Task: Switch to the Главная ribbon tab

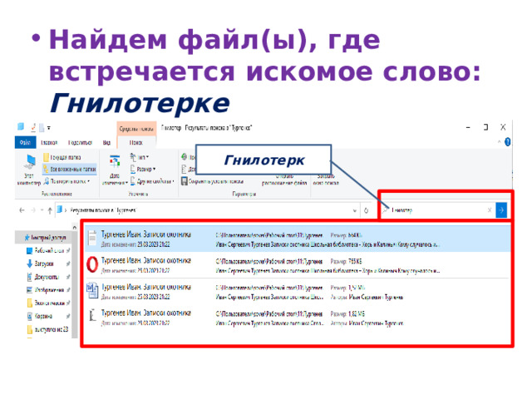Action: 49,142
